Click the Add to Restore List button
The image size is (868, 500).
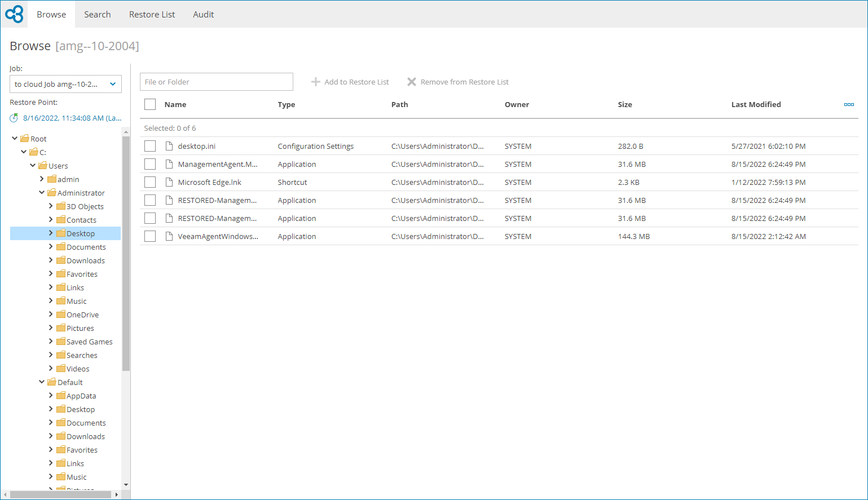[350, 82]
